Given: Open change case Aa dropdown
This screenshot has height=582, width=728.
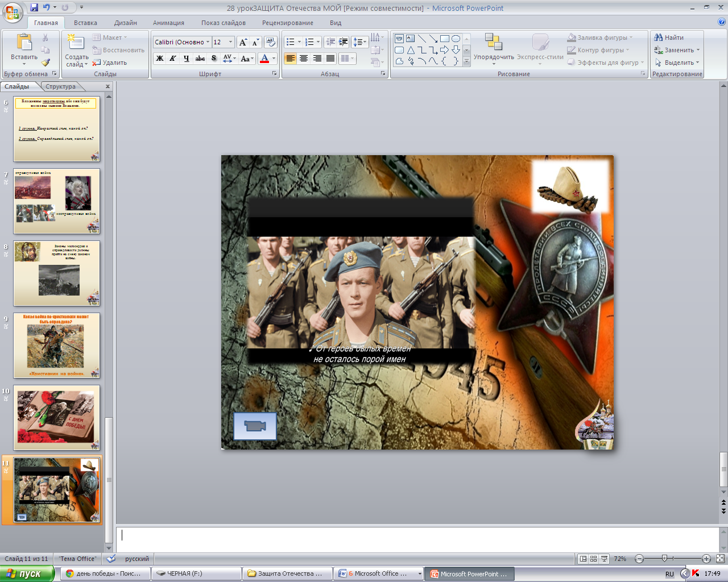Looking at the screenshot, I should click(247, 58).
